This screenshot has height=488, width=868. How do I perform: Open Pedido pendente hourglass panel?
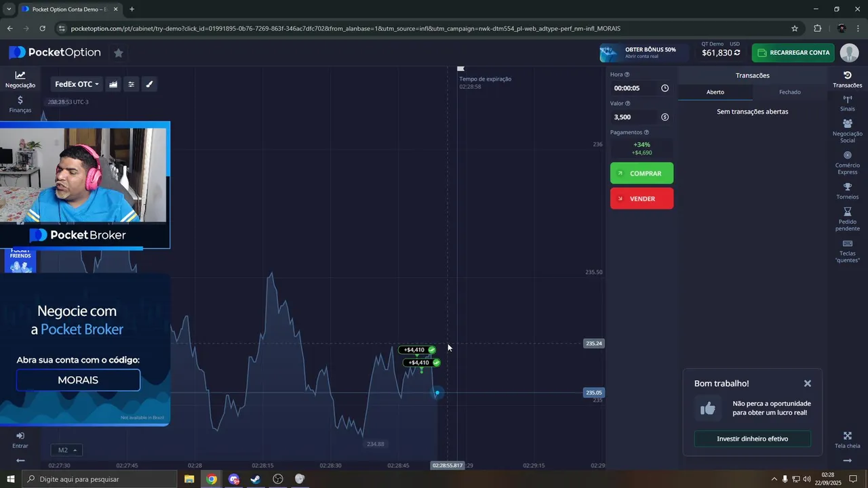click(x=847, y=220)
